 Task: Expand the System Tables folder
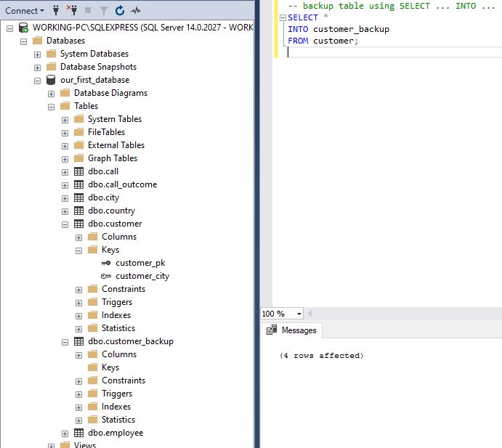click(x=65, y=120)
